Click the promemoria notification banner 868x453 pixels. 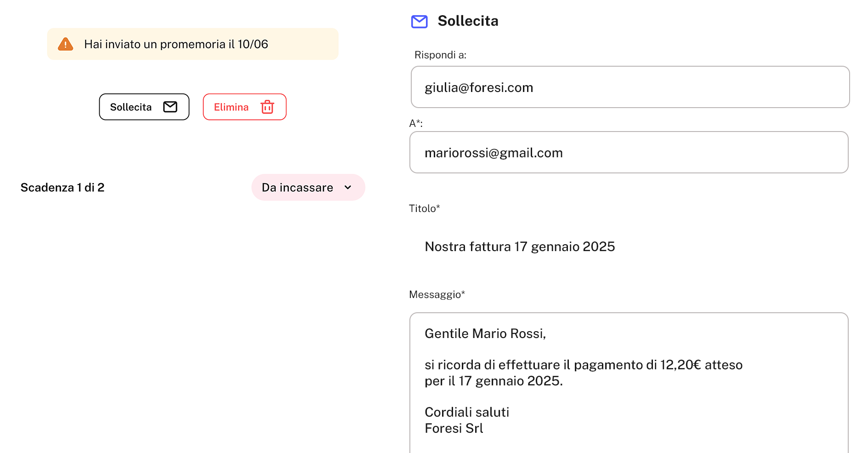click(x=193, y=44)
